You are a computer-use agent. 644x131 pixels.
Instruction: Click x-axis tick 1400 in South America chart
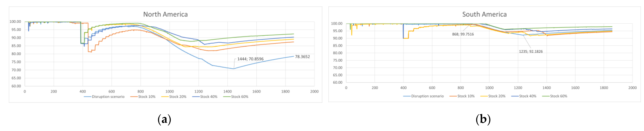point(547,88)
